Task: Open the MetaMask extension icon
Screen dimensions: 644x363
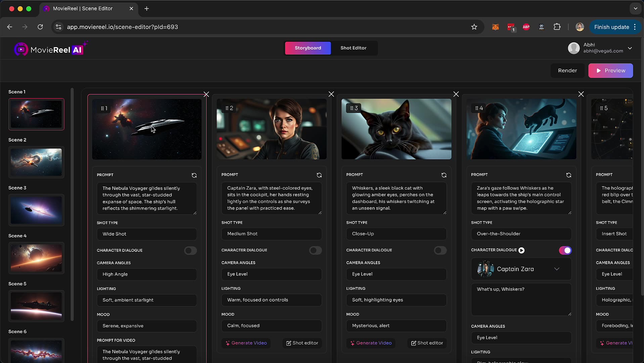Action: pos(495,27)
